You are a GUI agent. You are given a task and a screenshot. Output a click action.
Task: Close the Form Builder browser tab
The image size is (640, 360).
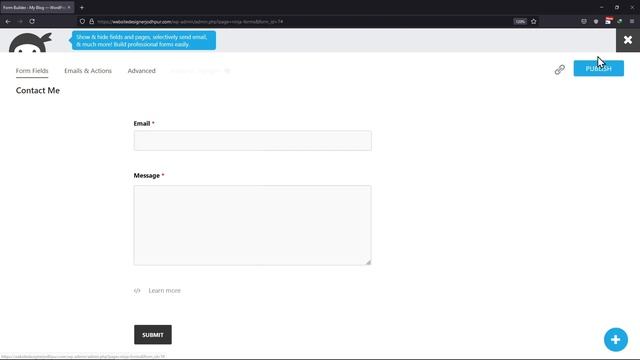click(69, 7)
